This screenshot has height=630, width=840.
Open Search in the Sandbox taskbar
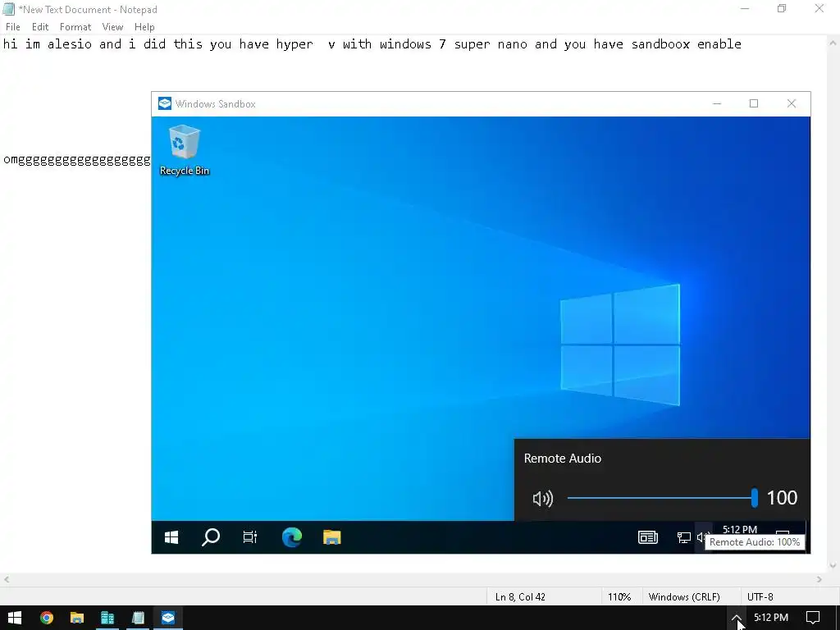(x=211, y=537)
